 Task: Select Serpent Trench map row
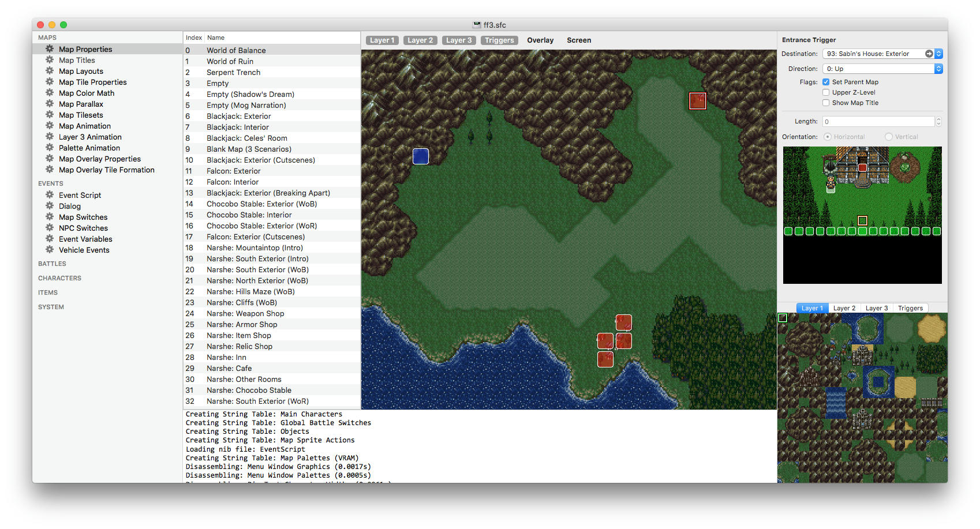coord(272,72)
